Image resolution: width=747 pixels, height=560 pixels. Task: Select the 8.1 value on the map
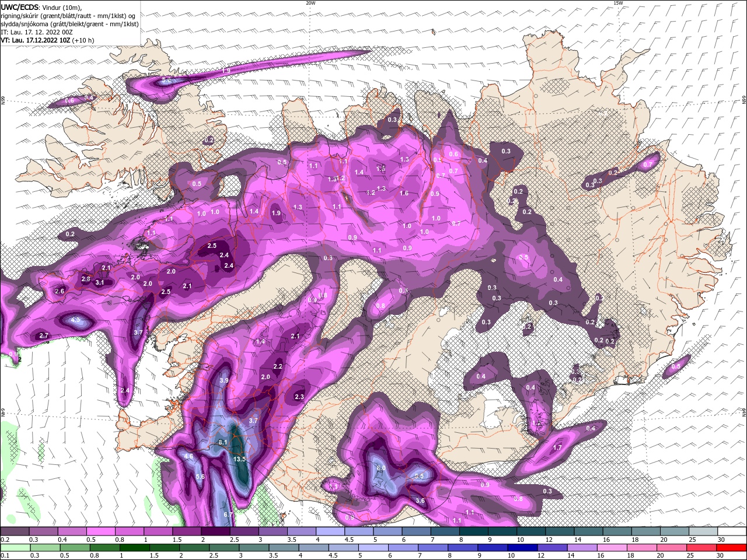pyautogui.click(x=222, y=443)
